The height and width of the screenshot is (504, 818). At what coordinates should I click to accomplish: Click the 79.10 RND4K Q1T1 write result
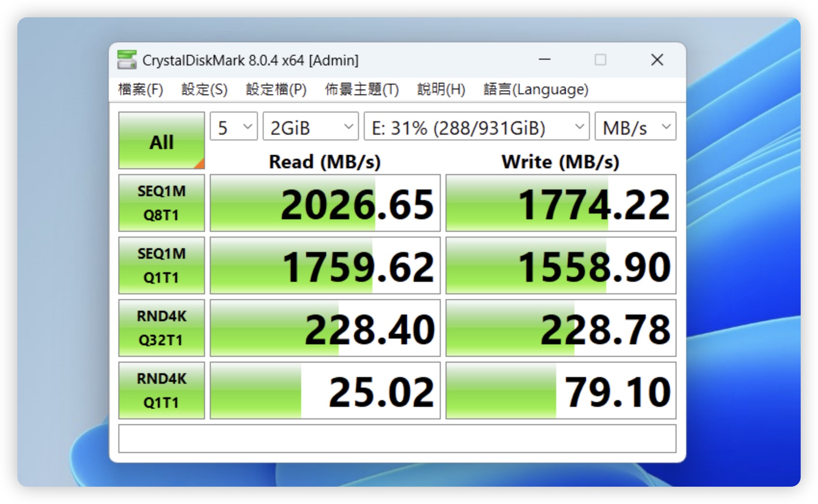(x=561, y=391)
